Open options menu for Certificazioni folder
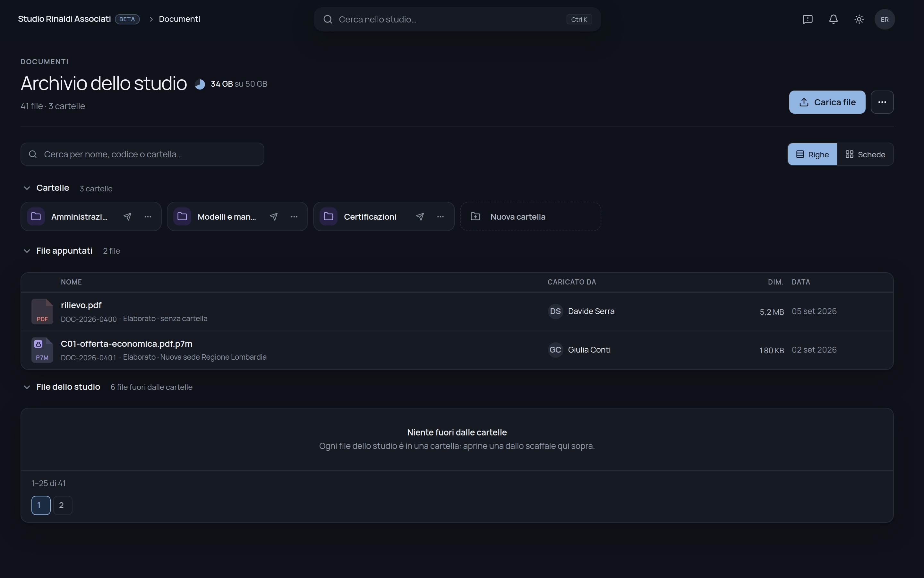The width and height of the screenshot is (924, 578). 440,217
